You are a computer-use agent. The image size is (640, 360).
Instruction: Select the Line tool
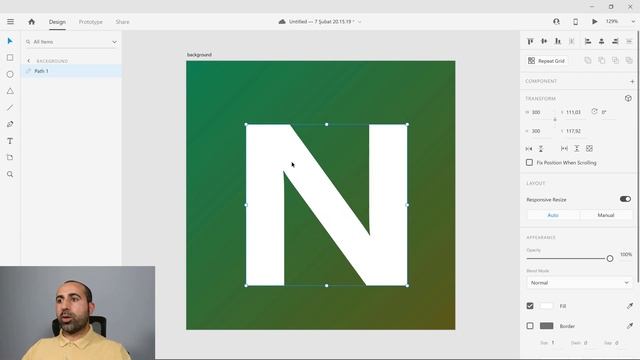click(x=10, y=108)
